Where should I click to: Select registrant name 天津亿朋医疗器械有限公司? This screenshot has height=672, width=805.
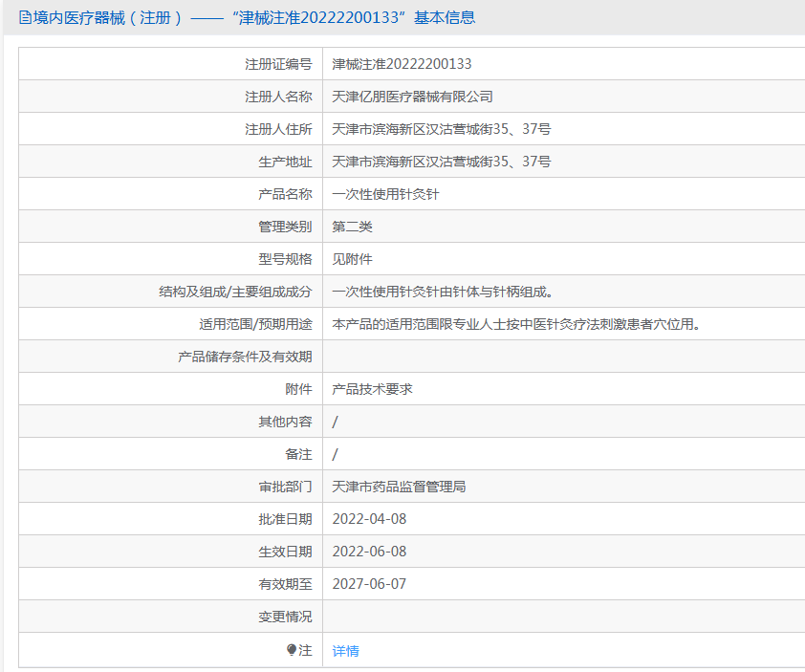coord(412,96)
